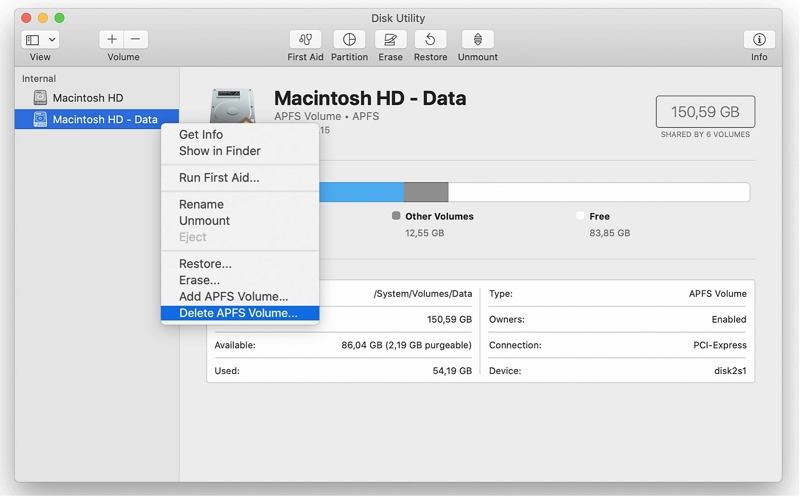Viewport: 800px width, 497px height.
Task: Click the PCI-Express connection value
Action: (720, 345)
